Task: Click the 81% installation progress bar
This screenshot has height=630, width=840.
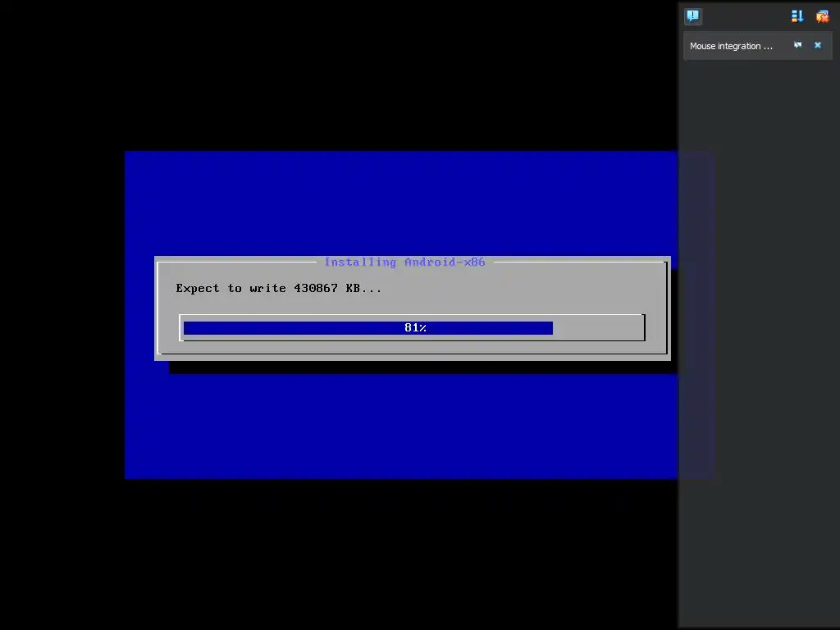Action: 412,327
